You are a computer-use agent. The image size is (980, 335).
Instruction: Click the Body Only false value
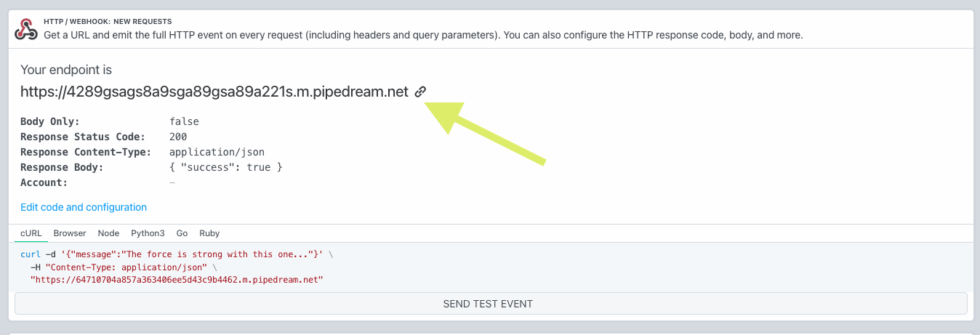pos(184,121)
